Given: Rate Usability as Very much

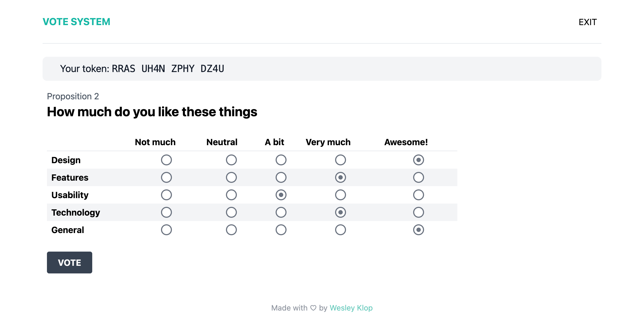Looking at the screenshot, I should 340,195.
